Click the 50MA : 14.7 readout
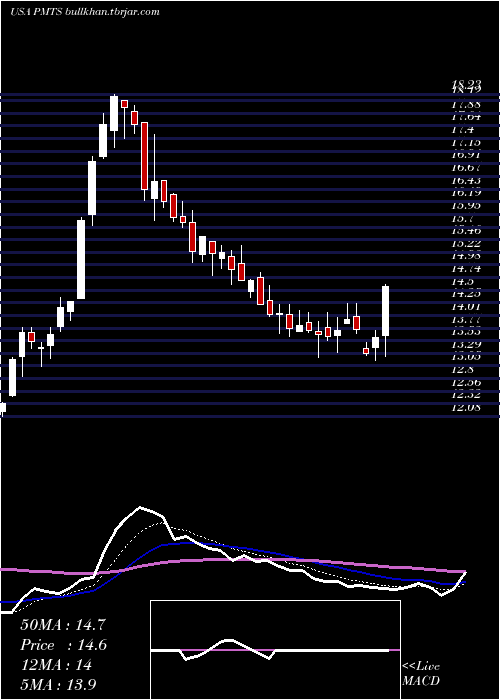This screenshot has width=500, height=700. (62, 625)
